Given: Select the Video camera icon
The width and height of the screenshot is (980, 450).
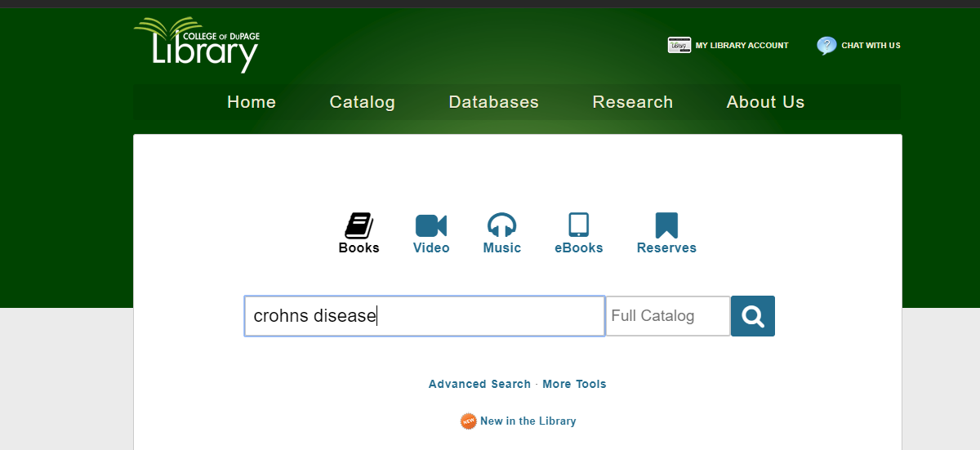Looking at the screenshot, I should pos(430,225).
